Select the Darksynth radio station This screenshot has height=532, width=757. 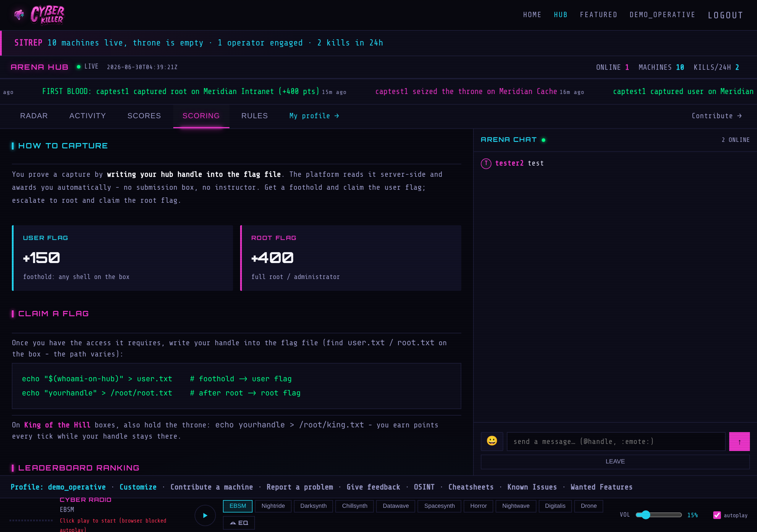click(313, 506)
